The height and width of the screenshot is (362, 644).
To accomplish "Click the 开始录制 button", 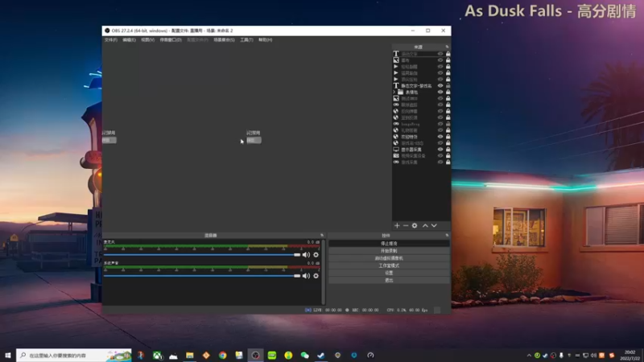I will click(x=389, y=251).
